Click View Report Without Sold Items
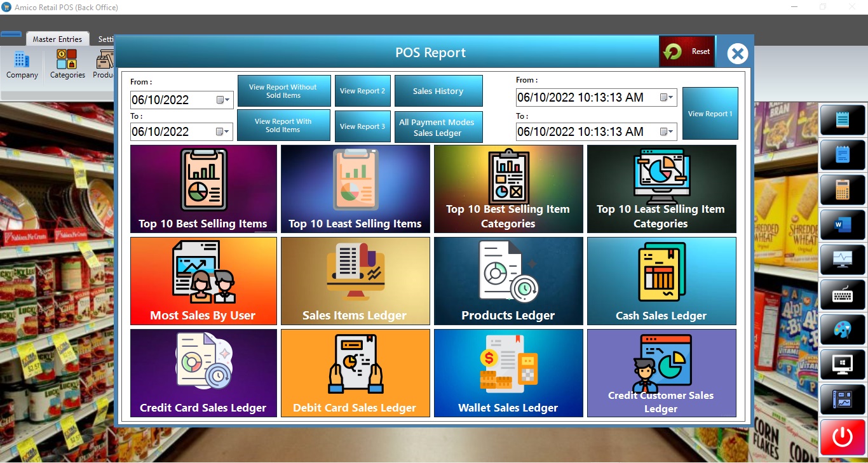Viewport: 868px width, 463px height. [283, 91]
